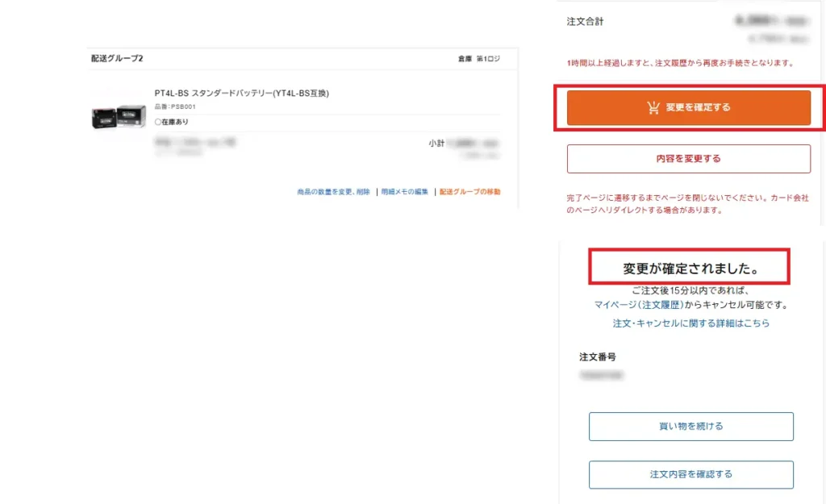Select 買い物を続ける to continue shopping
Image resolution: width=826 pixels, height=504 pixels.
690,427
